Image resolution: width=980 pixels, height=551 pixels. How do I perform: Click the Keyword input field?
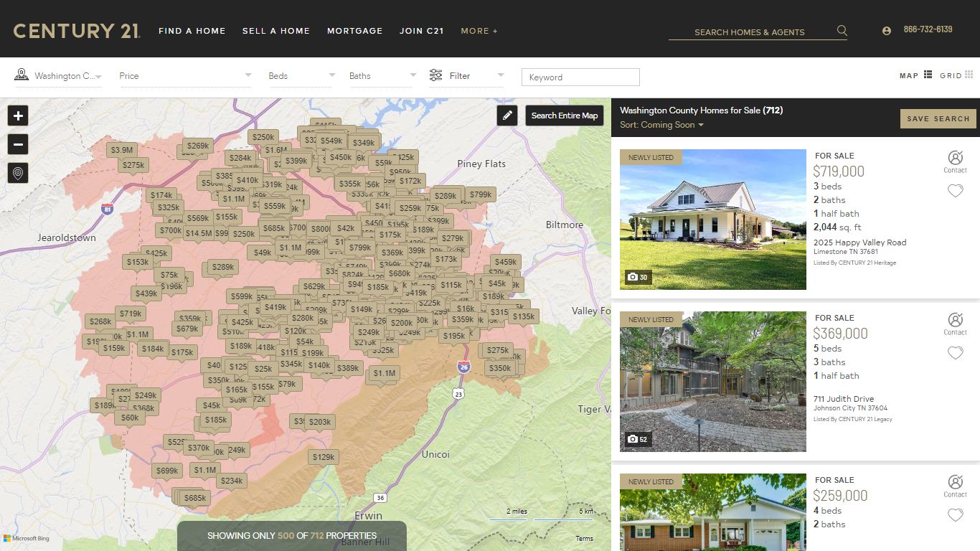tap(580, 77)
